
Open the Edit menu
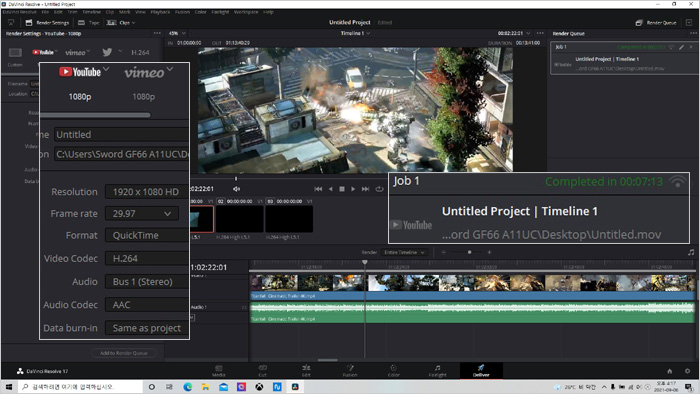(58, 12)
